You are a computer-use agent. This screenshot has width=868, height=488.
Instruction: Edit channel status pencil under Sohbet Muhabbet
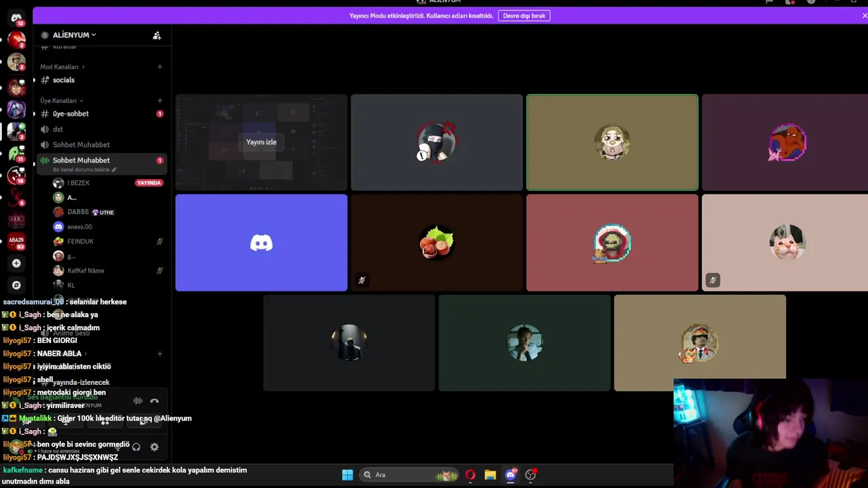(x=114, y=169)
